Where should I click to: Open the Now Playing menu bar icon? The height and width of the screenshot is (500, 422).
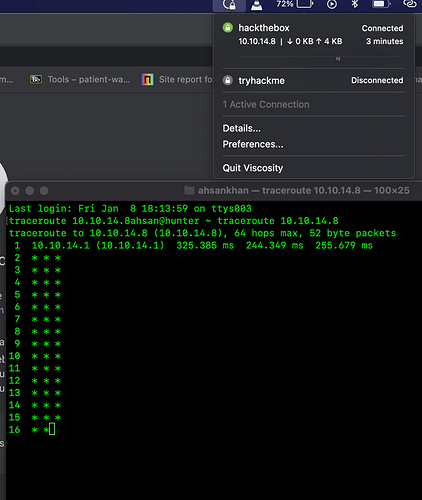[x=332, y=4]
